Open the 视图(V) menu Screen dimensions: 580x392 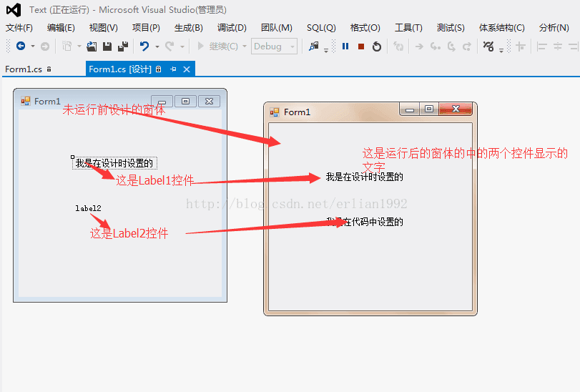pyautogui.click(x=104, y=28)
